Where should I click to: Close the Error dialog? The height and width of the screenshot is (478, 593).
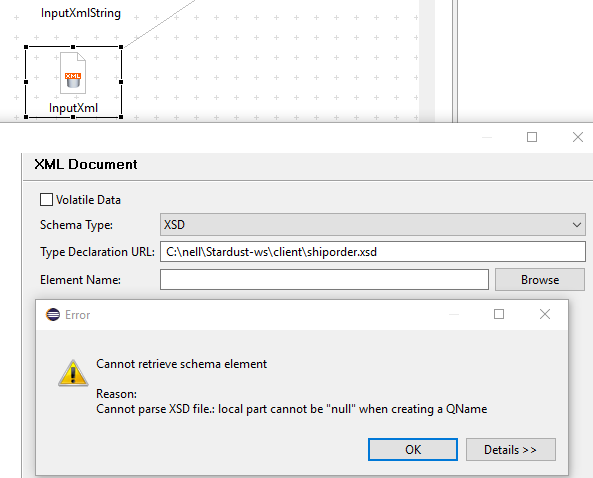545,314
